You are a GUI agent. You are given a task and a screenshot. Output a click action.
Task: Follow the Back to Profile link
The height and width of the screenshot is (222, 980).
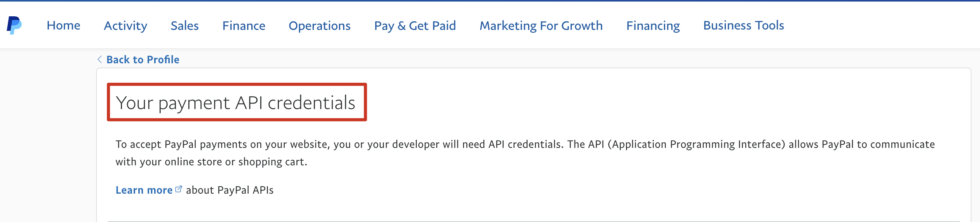[143, 59]
